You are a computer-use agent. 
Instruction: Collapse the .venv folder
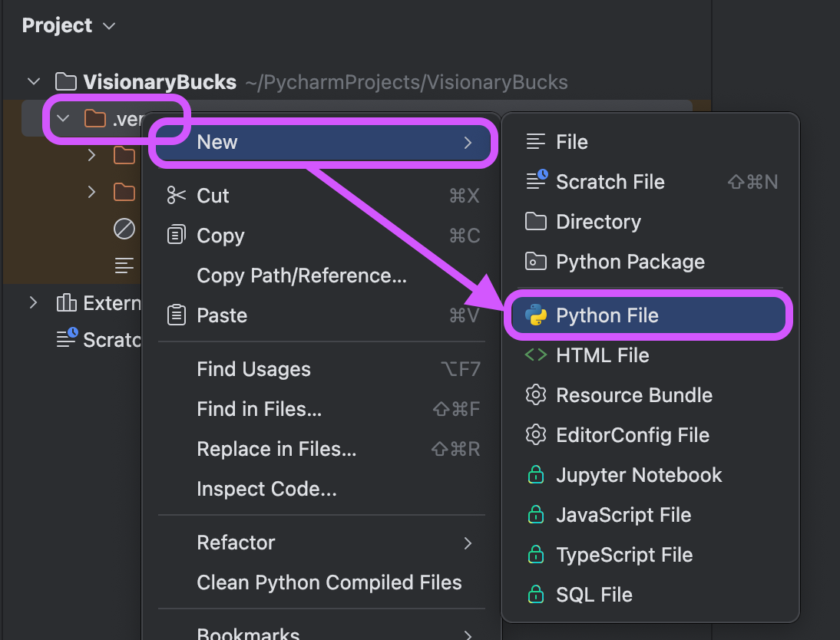point(63,118)
